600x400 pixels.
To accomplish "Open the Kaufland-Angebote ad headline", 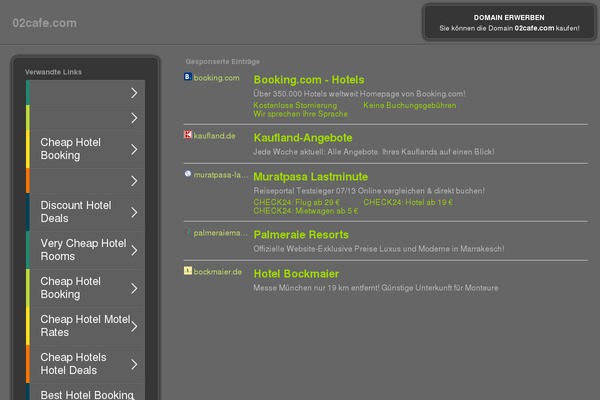I will coord(303,138).
